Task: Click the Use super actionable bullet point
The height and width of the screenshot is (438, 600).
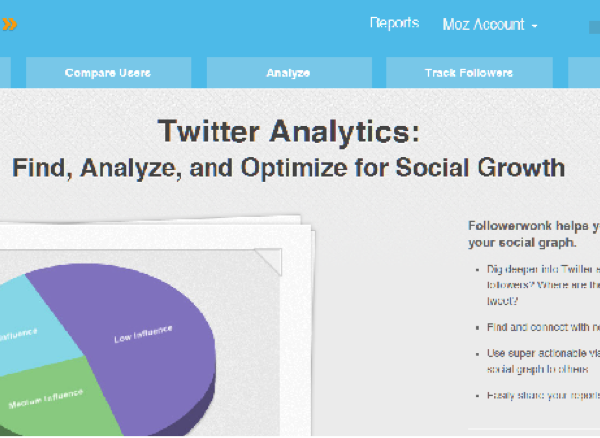Action: tap(538, 361)
